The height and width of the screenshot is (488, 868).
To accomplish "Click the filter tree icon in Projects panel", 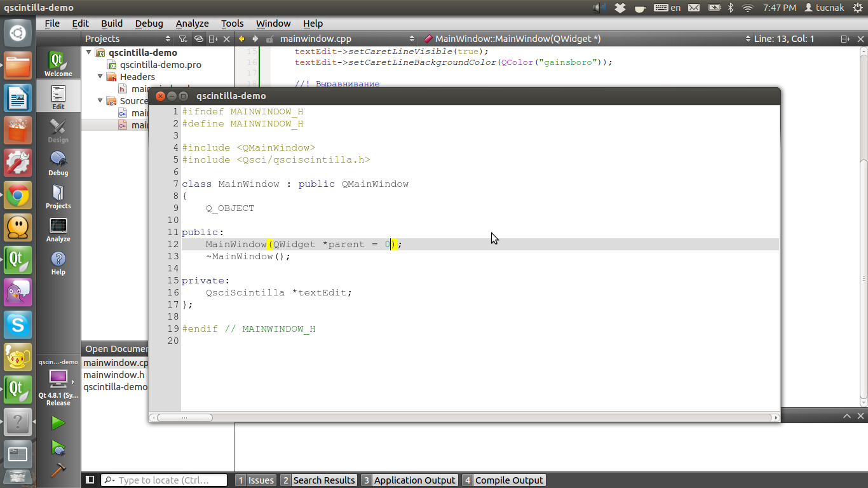I will tap(183, 39).
